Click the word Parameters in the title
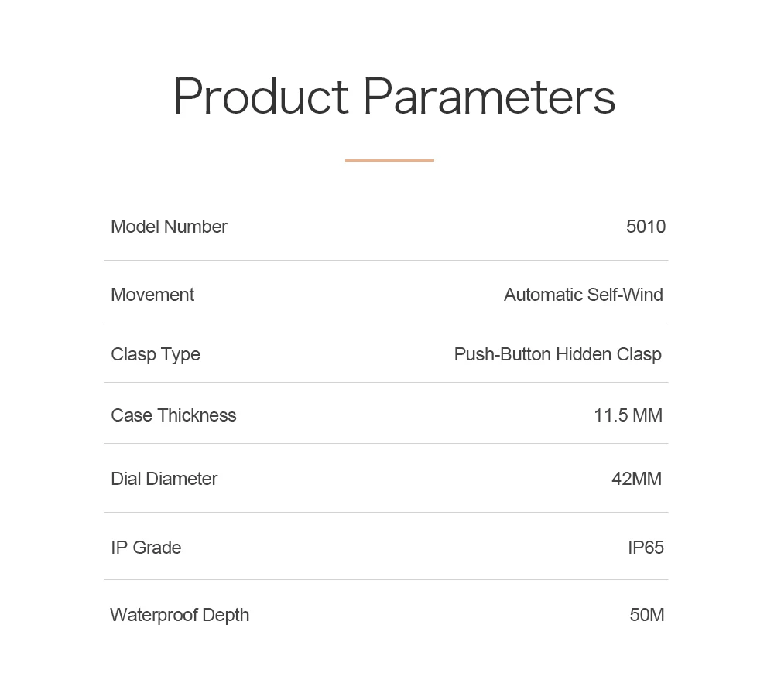Image resolution: width=774 pixels, height=700 pixels. coord(489,97)
